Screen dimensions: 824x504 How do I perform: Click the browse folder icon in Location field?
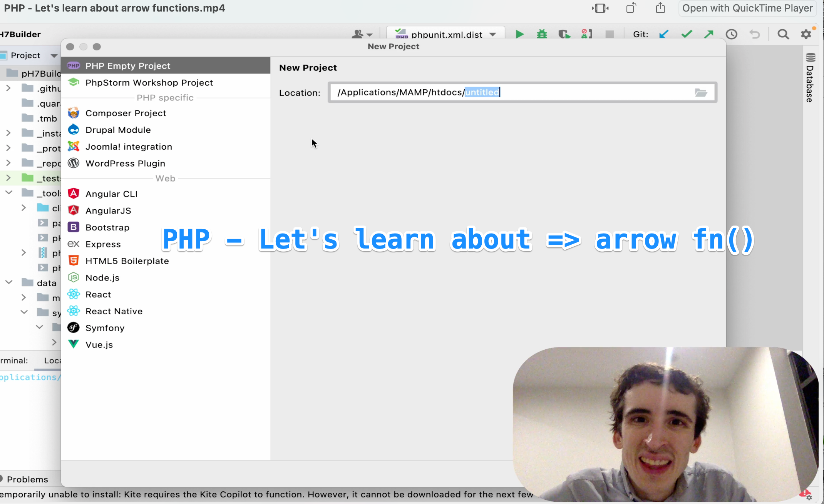point(701,92)
